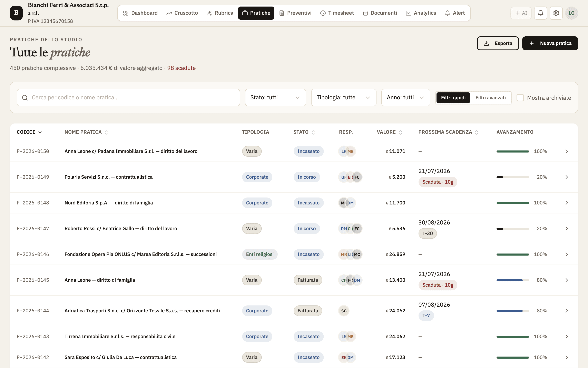Viewport: 588px width, 368px height.
Task: Click SG avatar in row P-2026-0144
Action: pos(344,311)
